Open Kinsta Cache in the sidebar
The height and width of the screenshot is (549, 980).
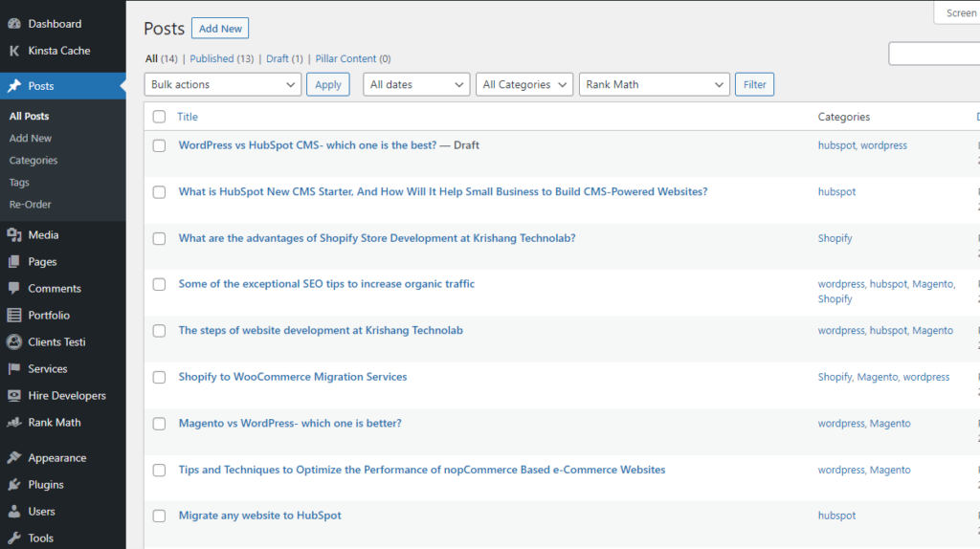pos(62,51)
